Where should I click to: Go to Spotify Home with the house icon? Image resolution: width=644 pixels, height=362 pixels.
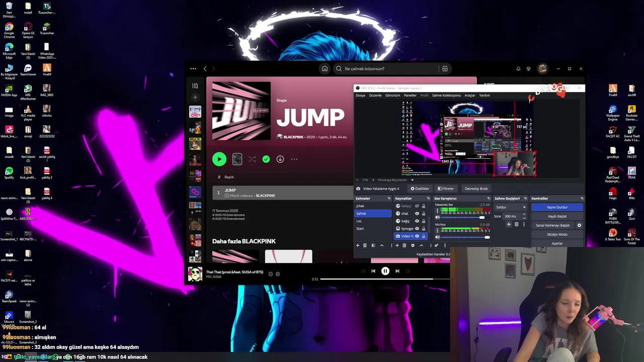pyautogui.click(x=325, y=69)
